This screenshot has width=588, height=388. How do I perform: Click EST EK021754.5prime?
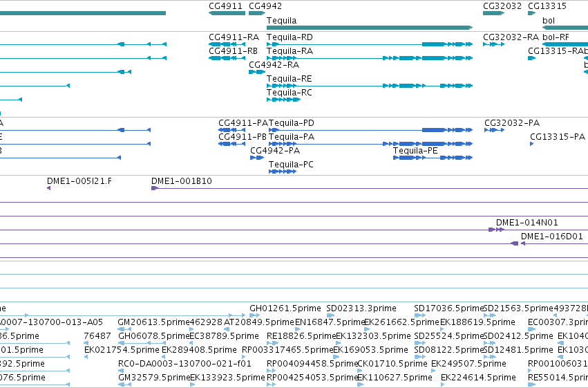(x=122, y=350)
